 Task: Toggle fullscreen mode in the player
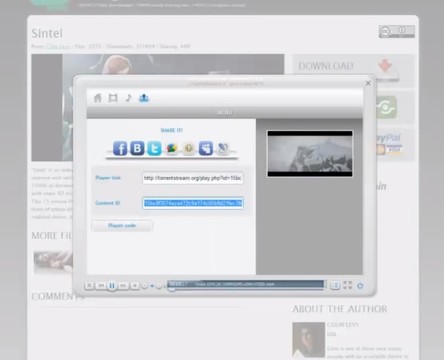(x=348, y=285)
